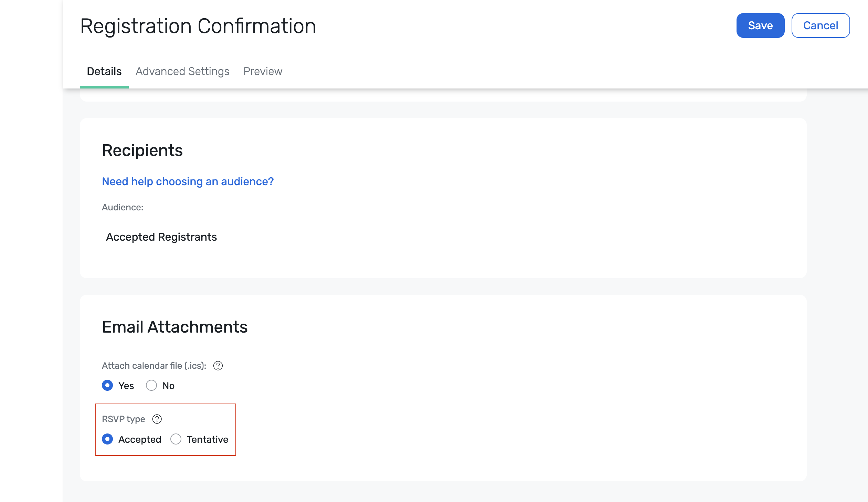Screen dimensions: 868x502
Task: Click the Cancel button
Action: 821,25
